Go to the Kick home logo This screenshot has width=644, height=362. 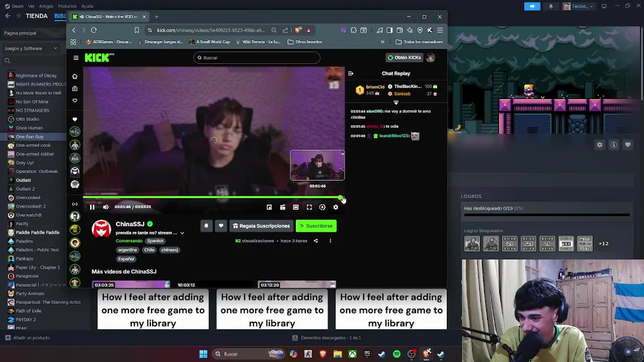pos(100,58)
